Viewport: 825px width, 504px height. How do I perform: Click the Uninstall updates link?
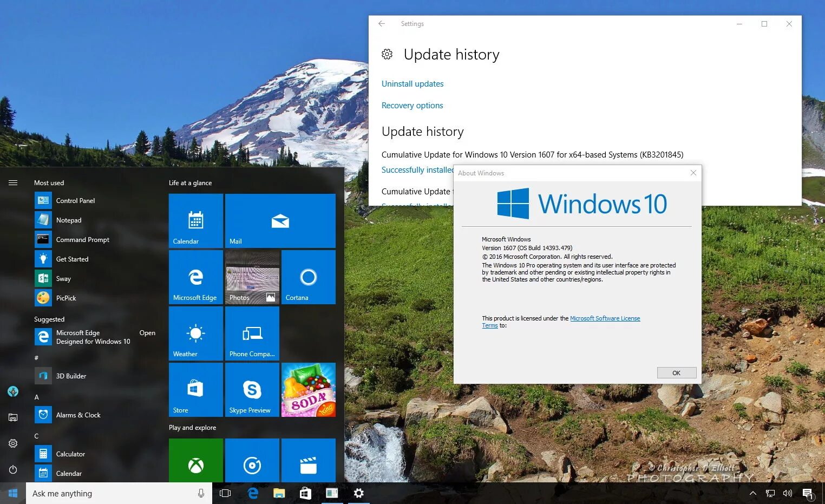pos(413,84)
